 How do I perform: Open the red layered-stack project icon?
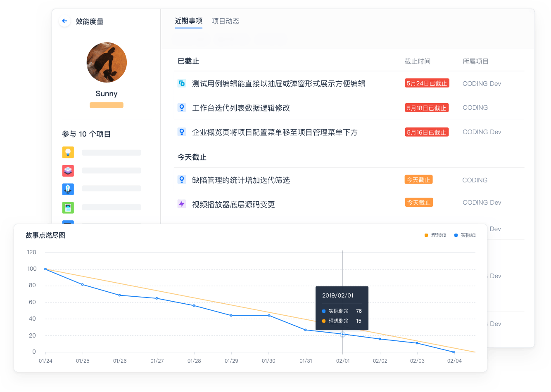pyautogui.click(x=68, y=170)
